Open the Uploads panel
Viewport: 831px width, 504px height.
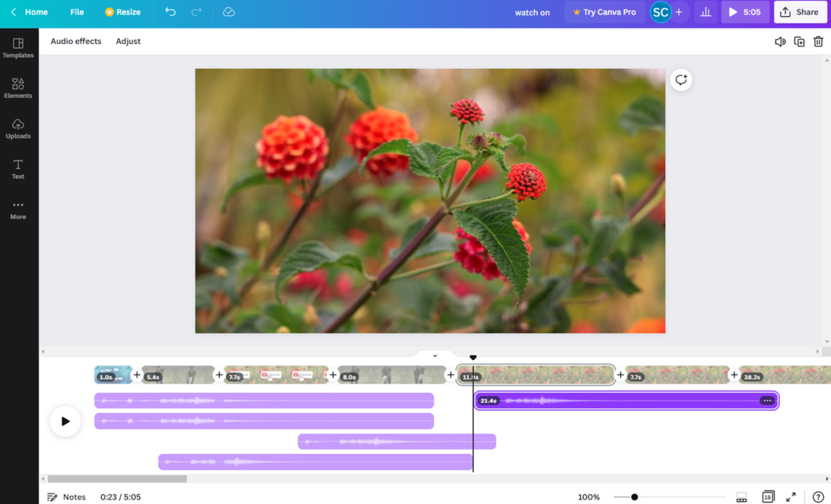pyautogui.click(x=18, y=128)
